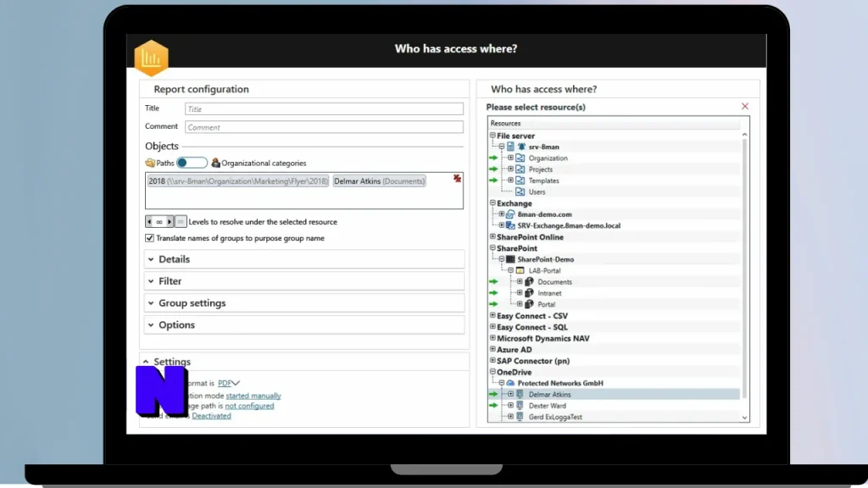Viewport: 868px width, 488px height.
Task: Expand the Filter section
Action: (x=304, y=281)
